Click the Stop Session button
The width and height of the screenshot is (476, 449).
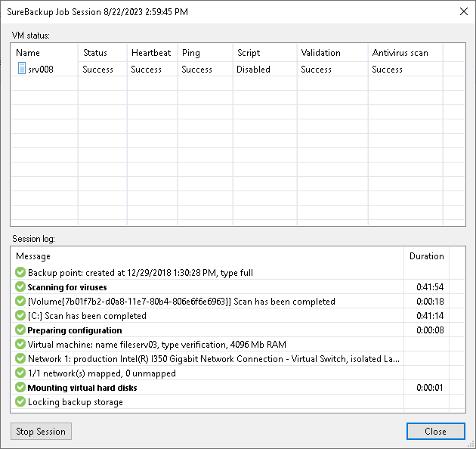coord(41,431)
